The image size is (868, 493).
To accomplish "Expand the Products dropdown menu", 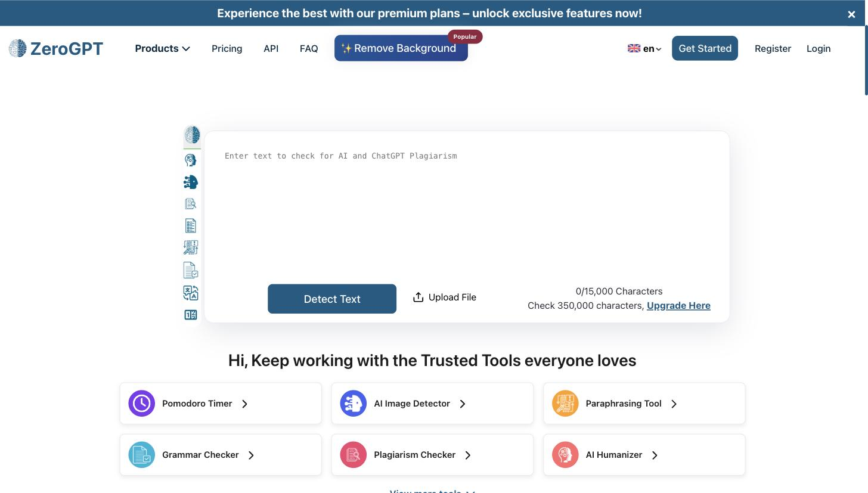I will coord(162,48).
